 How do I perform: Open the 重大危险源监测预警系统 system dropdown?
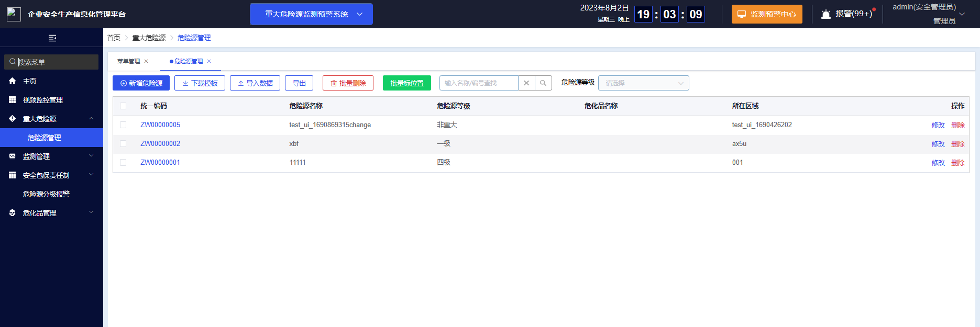311,14
